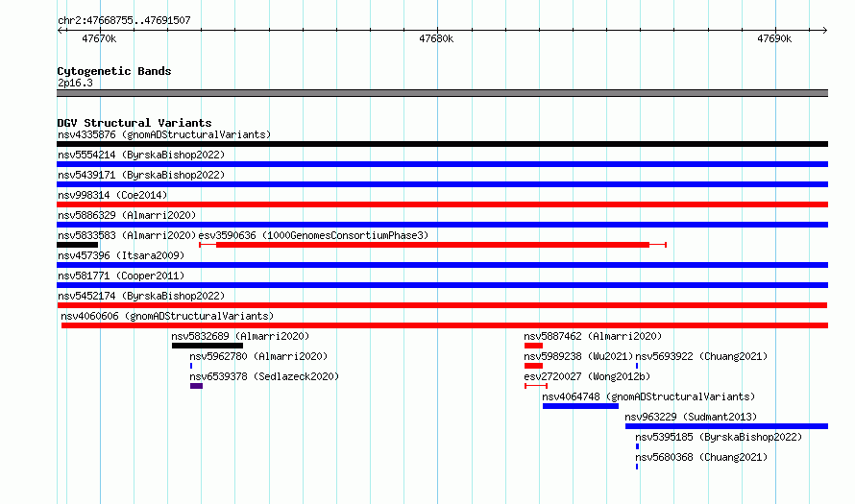Select the blue nsv5439171 variant bar
This screenshot has height=504, width=855.
pyautogui.click(x=442, y=184)
